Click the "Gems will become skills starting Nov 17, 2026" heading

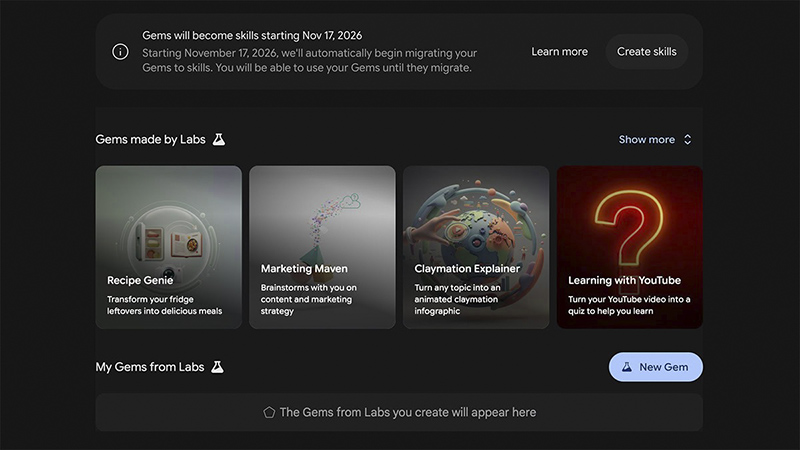click(x=252, y=35)
